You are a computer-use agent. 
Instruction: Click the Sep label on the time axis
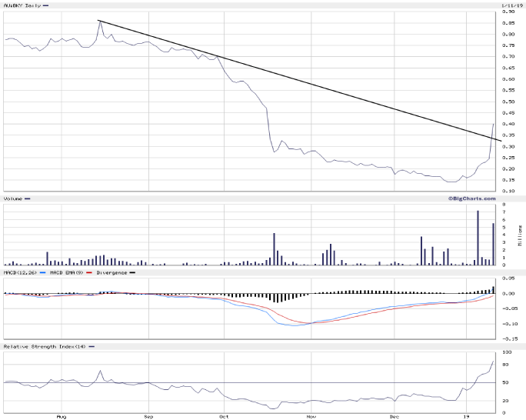tap(149, 416)
